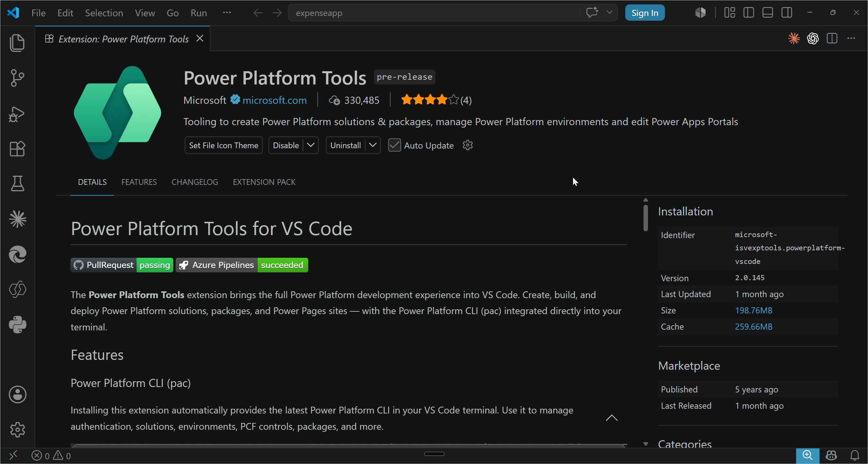
Task: Open the Microsoft Edge tools view
Action: (x=17, y=254)
